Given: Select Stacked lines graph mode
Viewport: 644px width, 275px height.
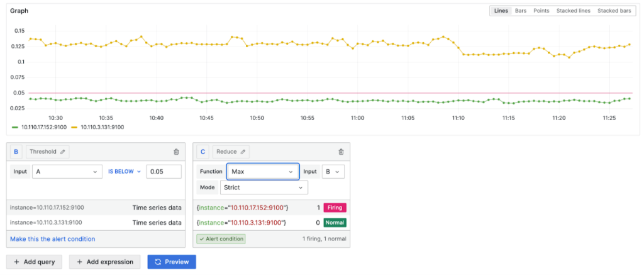Looking at the screenshot, I should click(573, 11).
